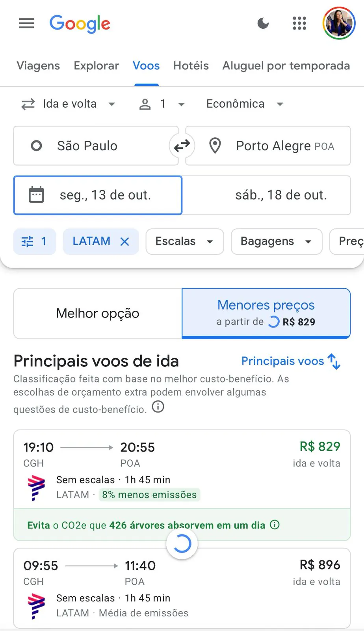
Task: Remove the LATAM airline filter
Action: [x=124, y=241]
